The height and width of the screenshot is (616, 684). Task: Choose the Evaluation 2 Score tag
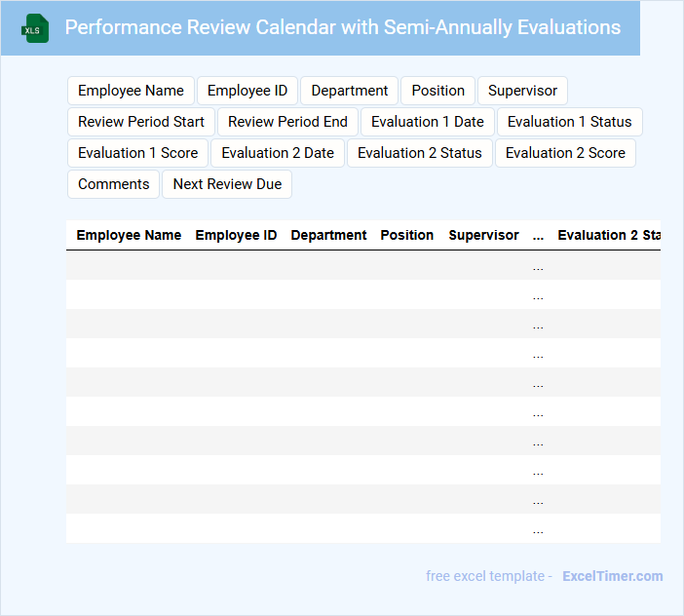tap(565, 153)
